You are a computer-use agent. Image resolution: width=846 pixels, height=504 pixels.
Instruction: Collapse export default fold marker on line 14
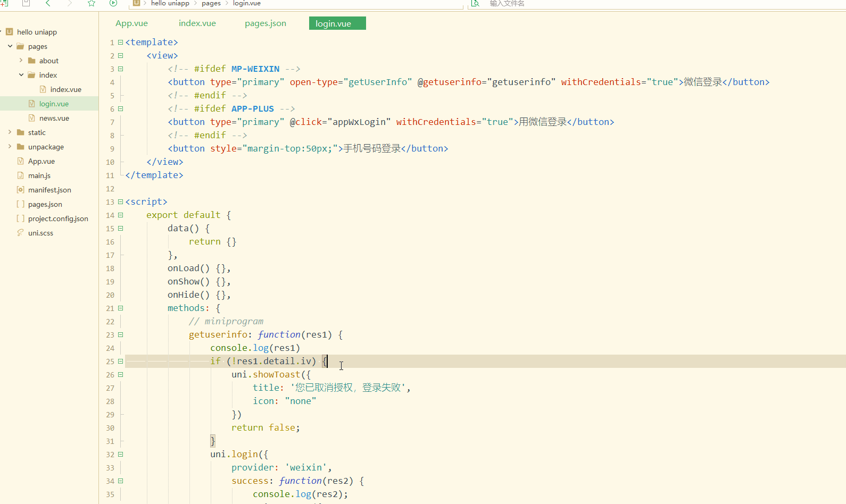(120, 215)
